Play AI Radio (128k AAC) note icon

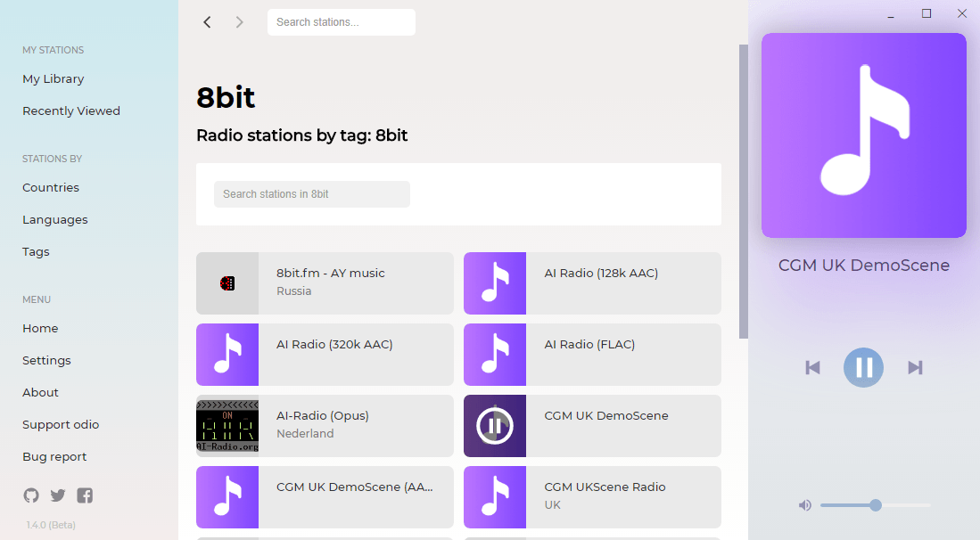click(x=495, y=283)
